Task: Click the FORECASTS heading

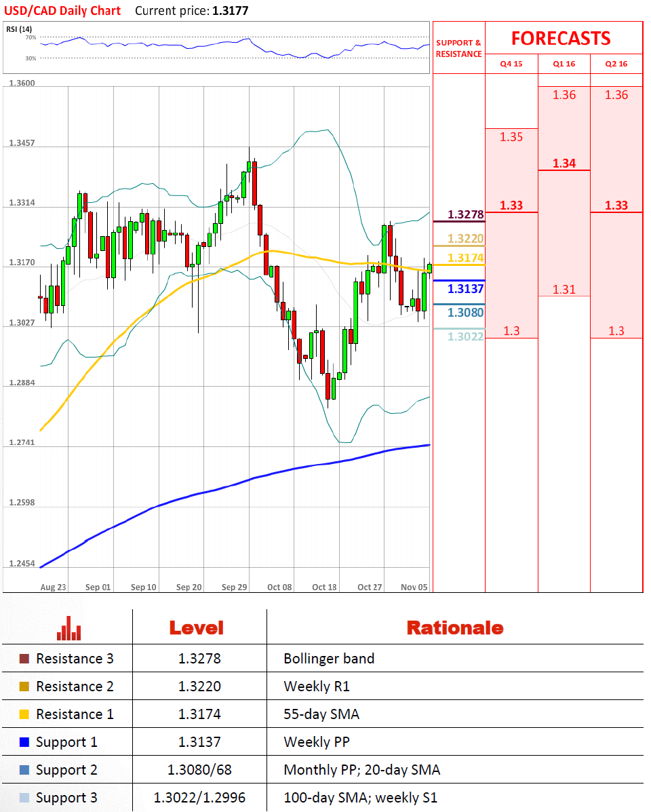Action: (x=561, y=38)
